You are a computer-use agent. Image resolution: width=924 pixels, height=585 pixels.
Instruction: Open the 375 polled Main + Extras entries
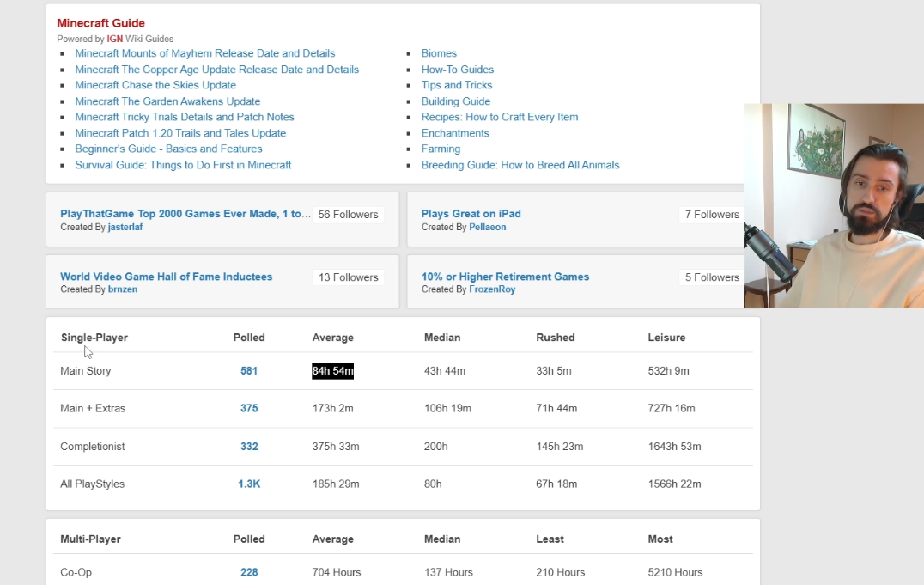pyautogui.click(x=249, y=408)
